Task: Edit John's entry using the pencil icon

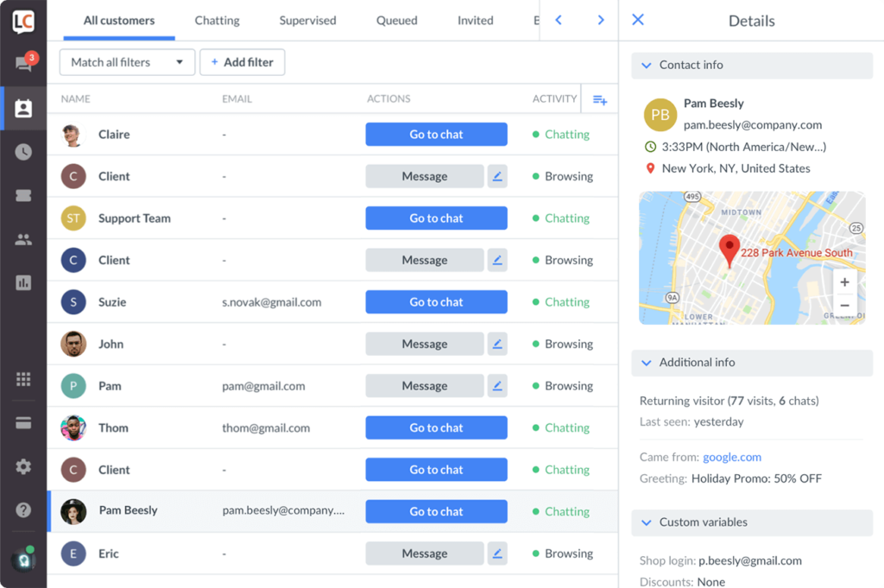Action: [x=497, y=344]
